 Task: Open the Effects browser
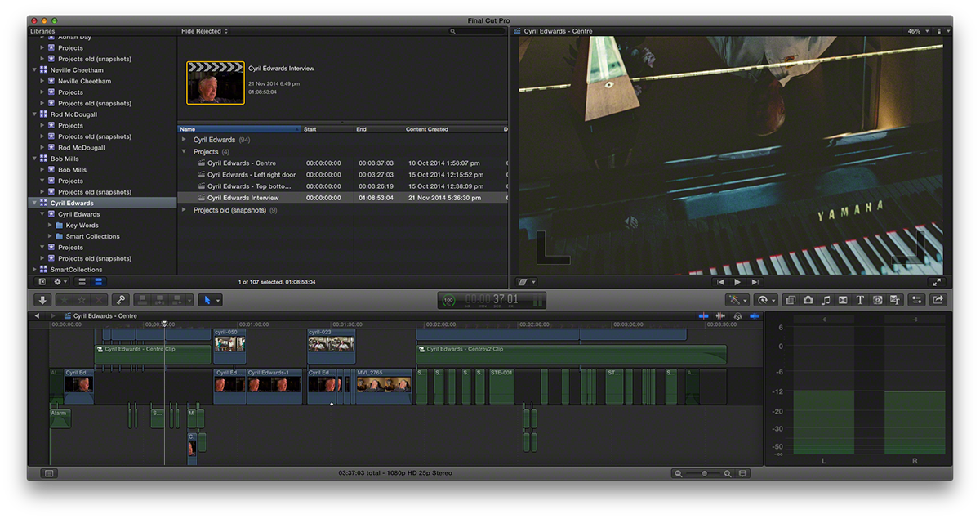point(790,300)
